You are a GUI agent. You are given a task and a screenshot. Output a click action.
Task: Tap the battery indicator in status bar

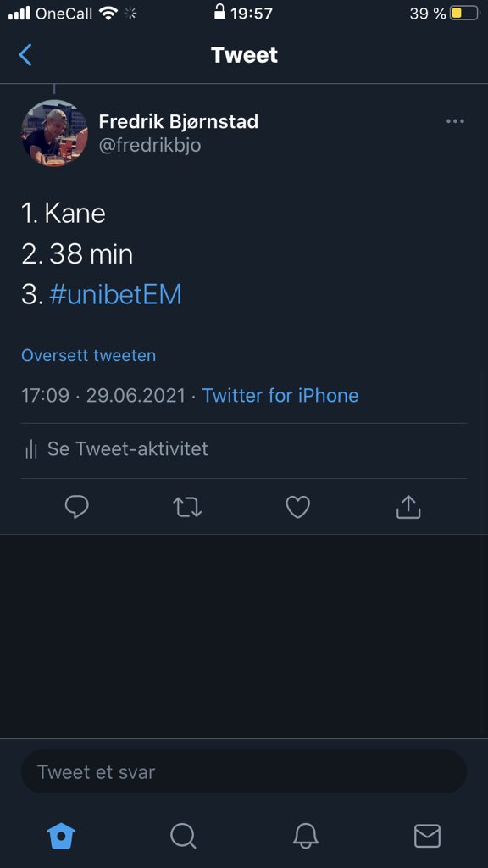tap(464, 13)
